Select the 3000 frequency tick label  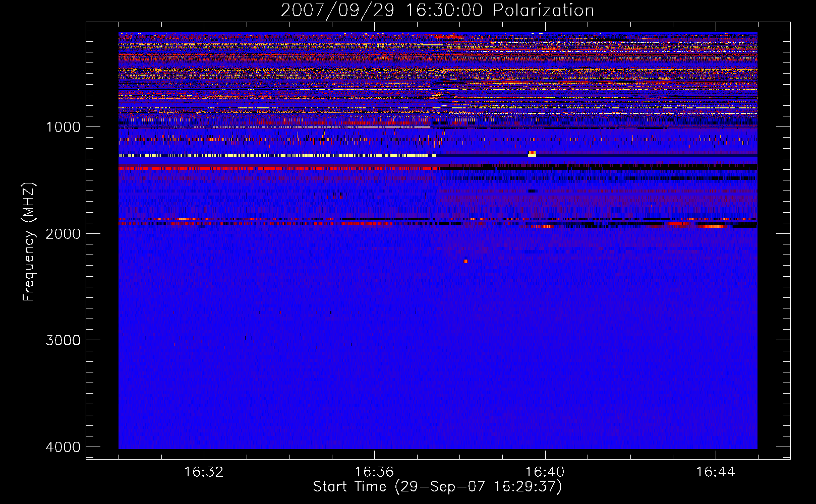[x=63, y=340]
